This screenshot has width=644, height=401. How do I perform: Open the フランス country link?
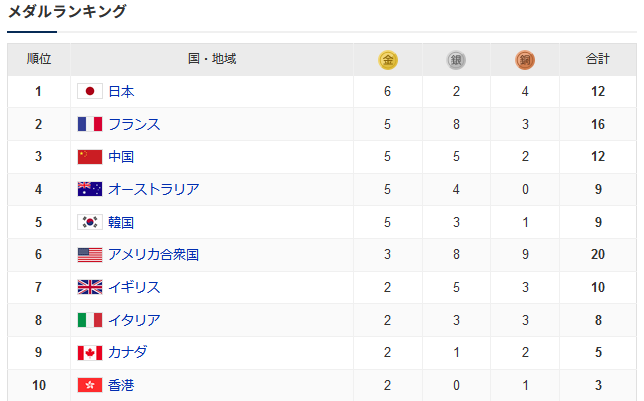point(134,124)
